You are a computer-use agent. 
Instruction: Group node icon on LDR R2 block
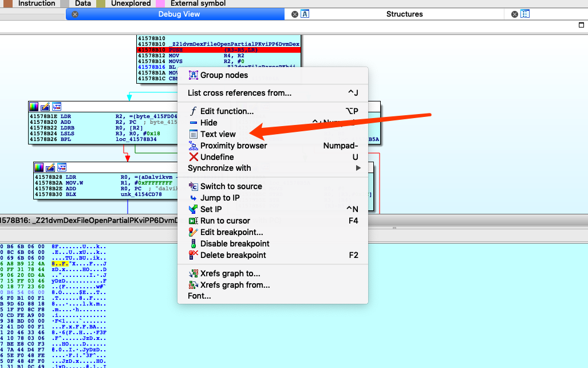point(57,107)
